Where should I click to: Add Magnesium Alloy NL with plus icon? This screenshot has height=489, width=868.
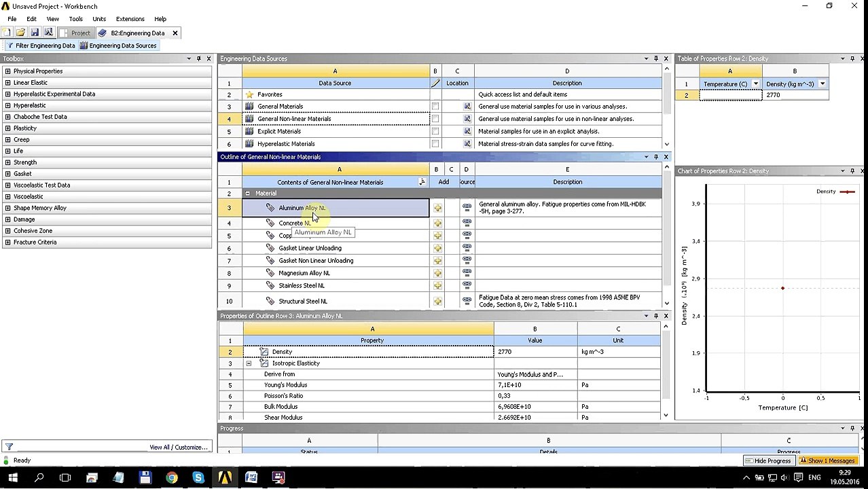coord(437,273)
